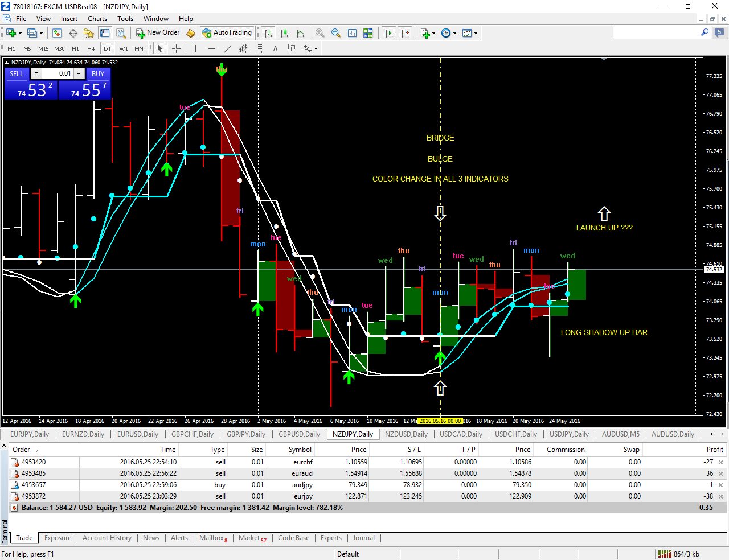Click the BUY one-click trading button
The image size is (729, 560).
point(98,73)
